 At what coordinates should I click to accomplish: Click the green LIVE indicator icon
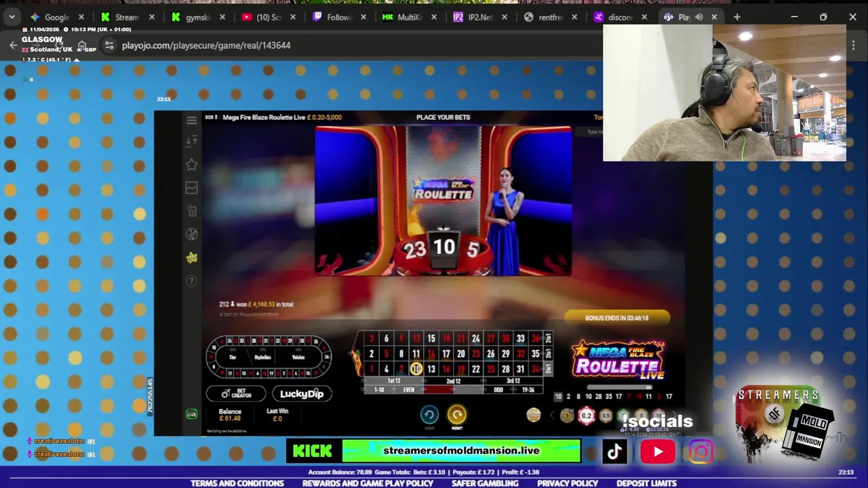pos(191,414)
